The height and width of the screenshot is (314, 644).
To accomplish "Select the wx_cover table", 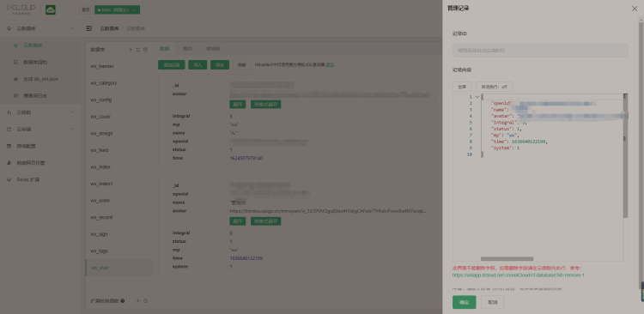I will 119,117.
